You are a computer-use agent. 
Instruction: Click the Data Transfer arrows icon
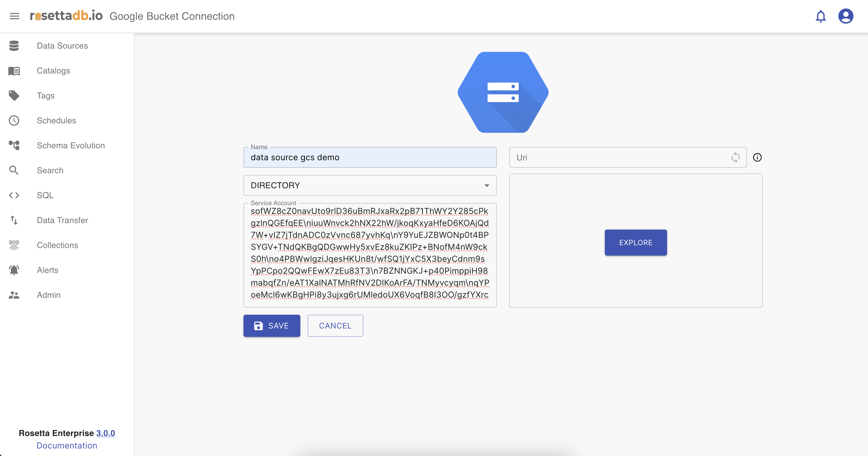(x=14, y=220)
